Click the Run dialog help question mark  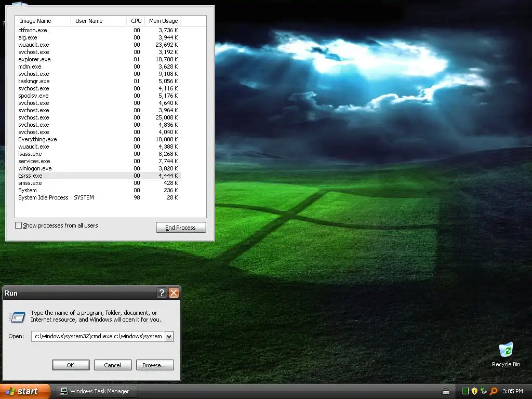point(162,293)
